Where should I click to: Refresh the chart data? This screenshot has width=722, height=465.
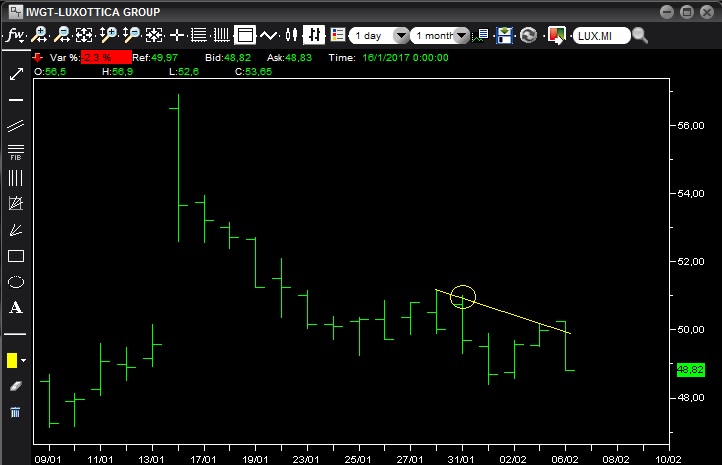pos(528,35)
